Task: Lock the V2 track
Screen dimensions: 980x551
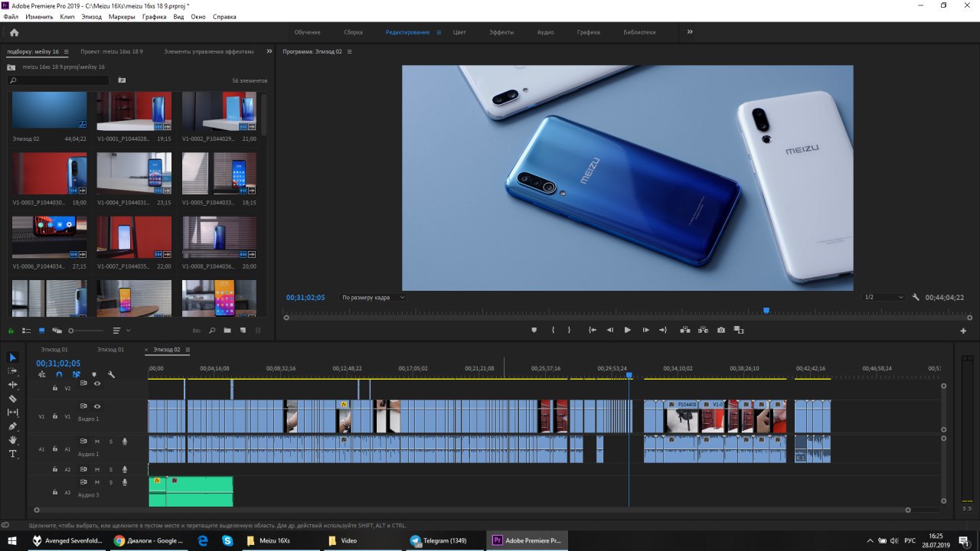Action: (x=55, y=388)
